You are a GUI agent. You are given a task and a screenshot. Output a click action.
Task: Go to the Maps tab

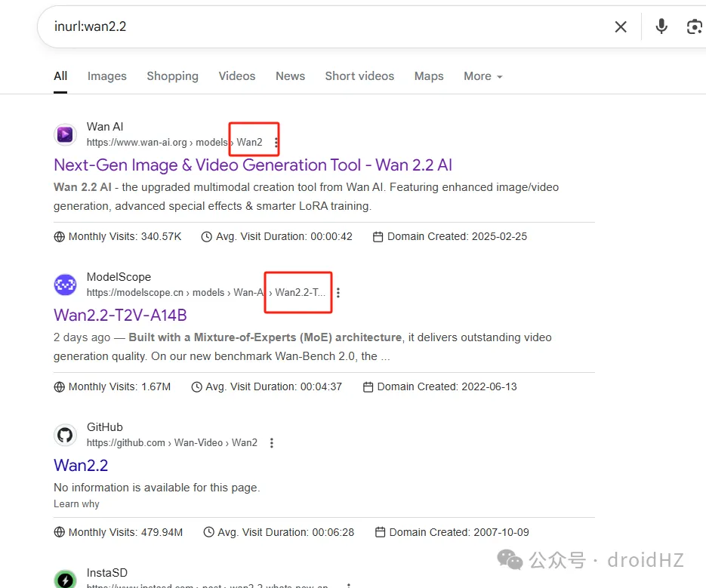(x=429, y=76)
